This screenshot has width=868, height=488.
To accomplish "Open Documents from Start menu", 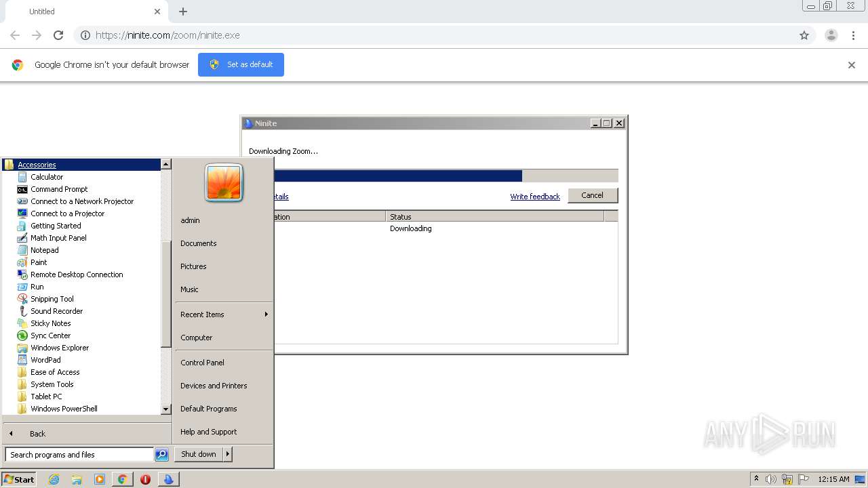I will (198, 243).
